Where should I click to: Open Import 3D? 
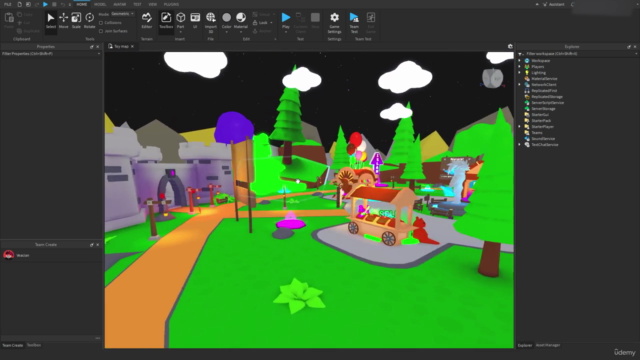click(211, 22)
